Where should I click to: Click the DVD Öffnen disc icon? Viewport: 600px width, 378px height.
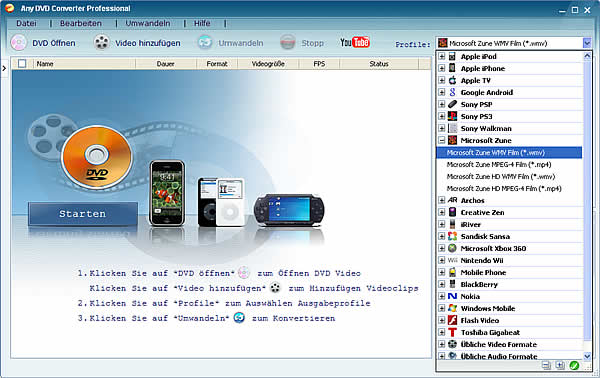click(18, 42)
